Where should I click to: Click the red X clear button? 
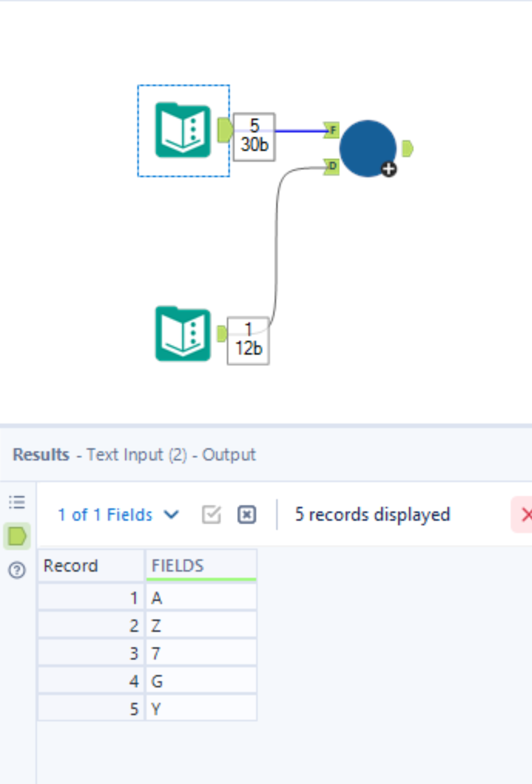[x=528, y=514]
